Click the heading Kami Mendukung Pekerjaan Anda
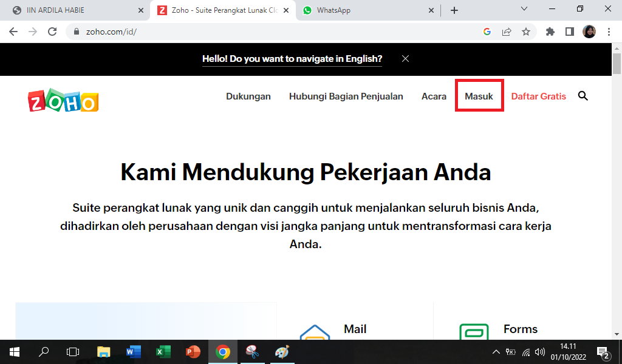The width and height of the screenshot is (622, 364). coord(306,172)
